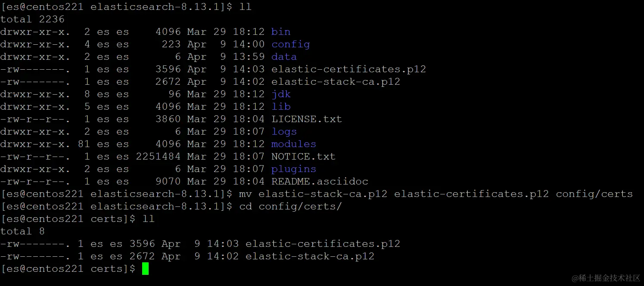Click the first "ll" command at top

click(x=245, y=7)
